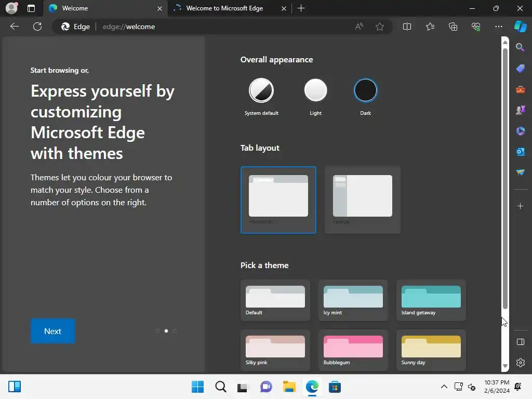Open a new tab

coord(301,8)
